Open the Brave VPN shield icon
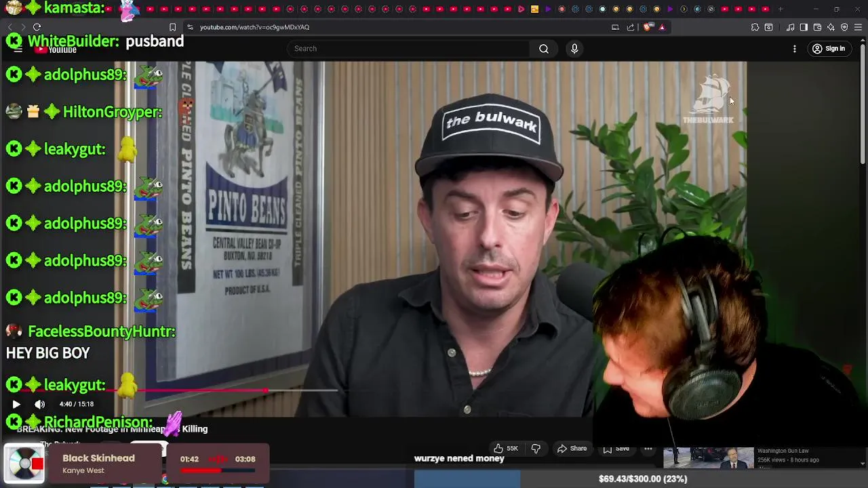Viewport: 868px width, 488px height. click(844, 27)
